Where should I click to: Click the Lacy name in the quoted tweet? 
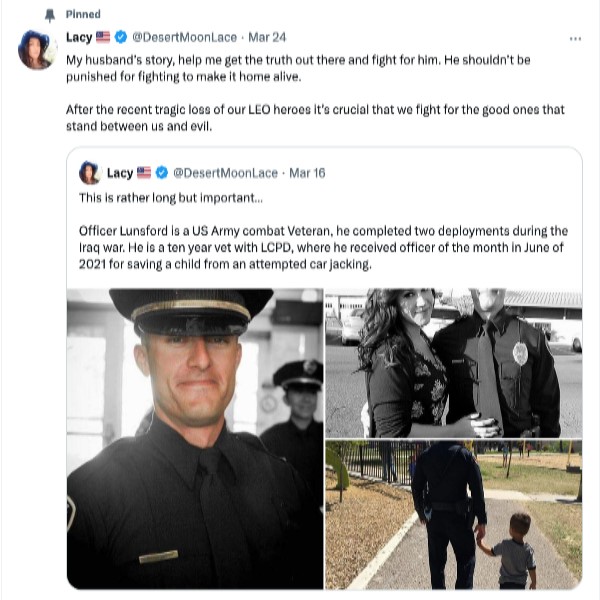coord(120,173)
